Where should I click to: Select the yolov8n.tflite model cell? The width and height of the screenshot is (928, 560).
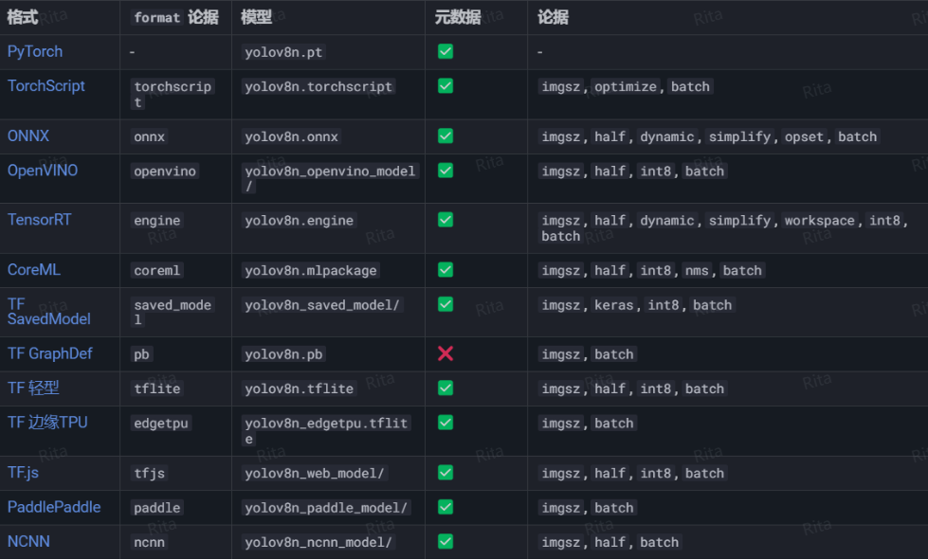pyautogui.click(x=299, y=388)
